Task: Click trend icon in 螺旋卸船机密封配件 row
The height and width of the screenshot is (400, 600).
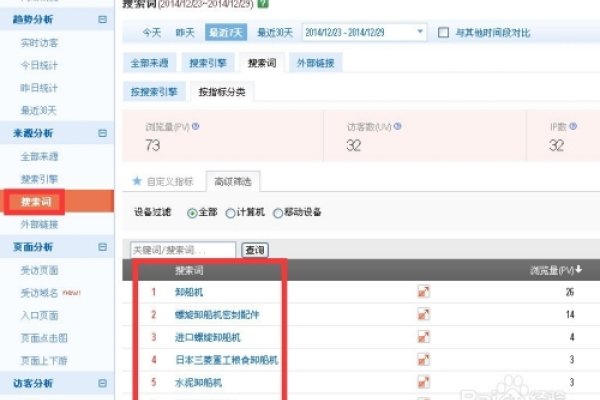Action: (424, 314)
